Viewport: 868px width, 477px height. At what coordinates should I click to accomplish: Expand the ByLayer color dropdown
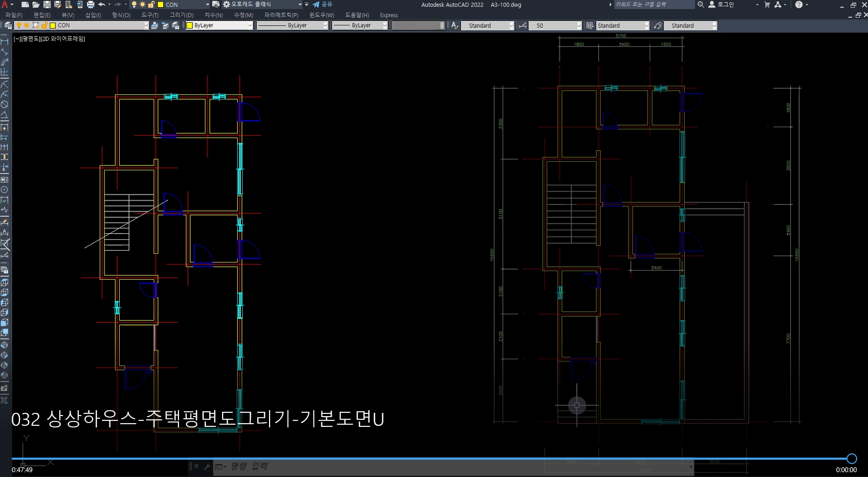point(250,25)
